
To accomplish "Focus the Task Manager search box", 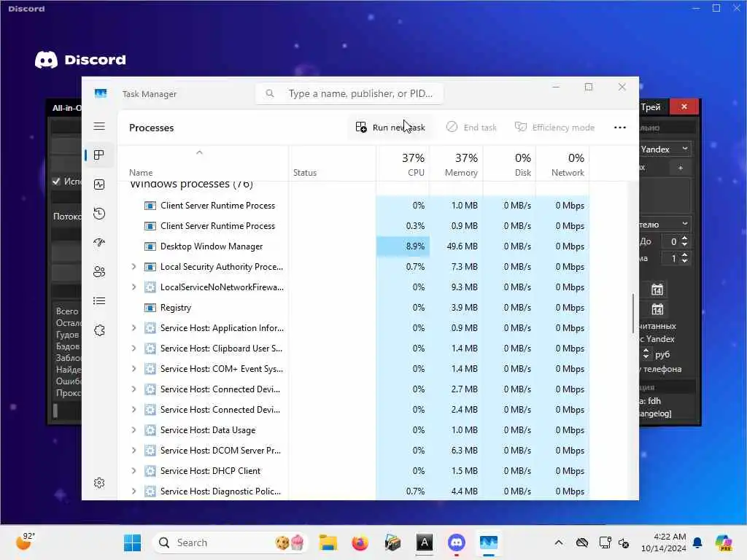I will pyautogui.click(x=349, y=93).
